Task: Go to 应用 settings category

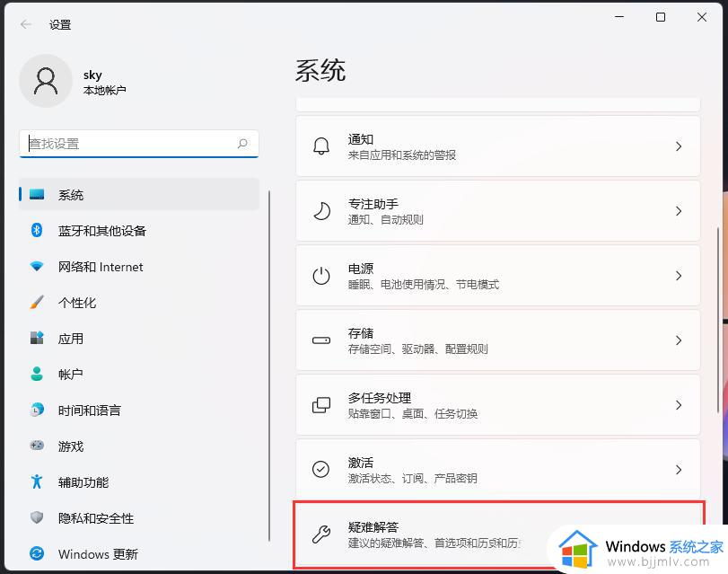Action: click(139, 338)
